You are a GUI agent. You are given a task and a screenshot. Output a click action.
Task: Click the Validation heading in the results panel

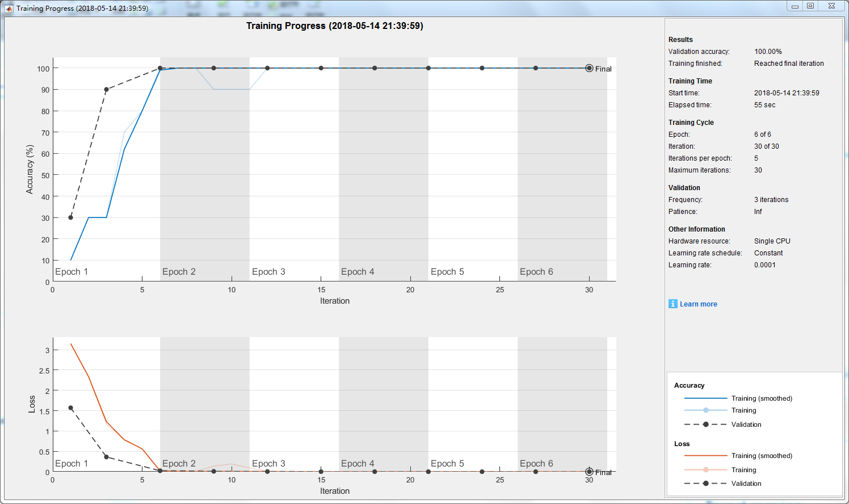(684, 188)
